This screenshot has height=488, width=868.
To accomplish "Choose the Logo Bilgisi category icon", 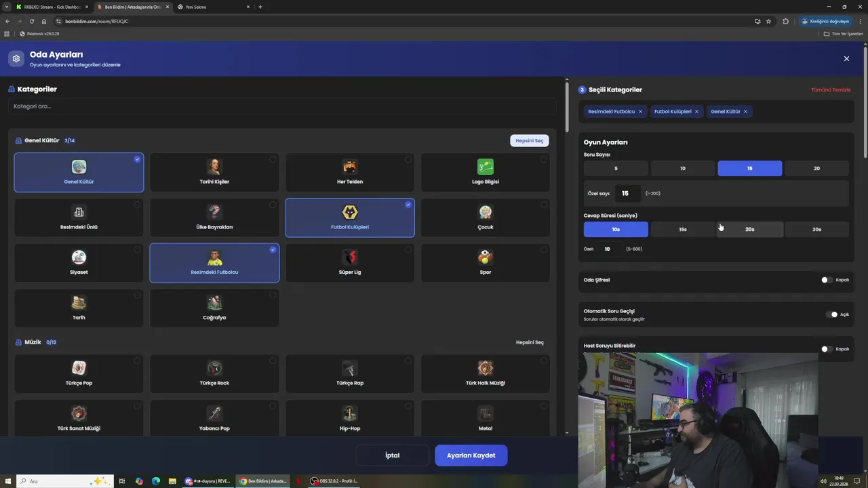I will [x=486, y=167].
